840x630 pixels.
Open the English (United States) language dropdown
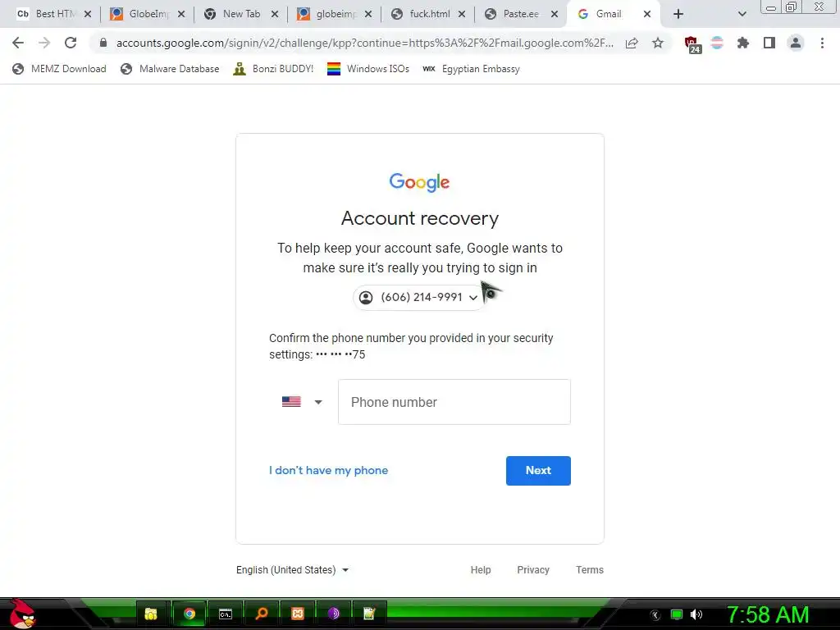coord(293,570)
